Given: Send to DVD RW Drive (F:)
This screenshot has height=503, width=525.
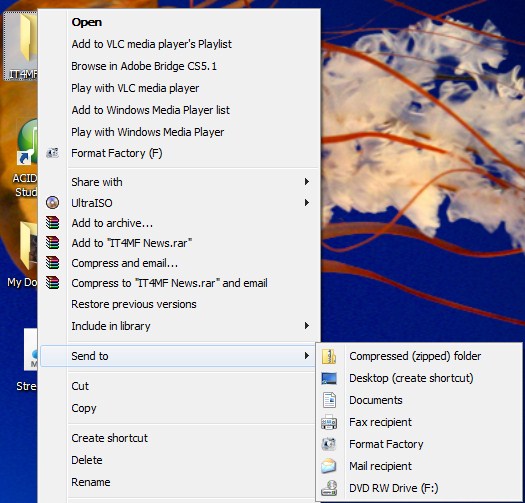Looking at the screenshot, I should 419,488.
